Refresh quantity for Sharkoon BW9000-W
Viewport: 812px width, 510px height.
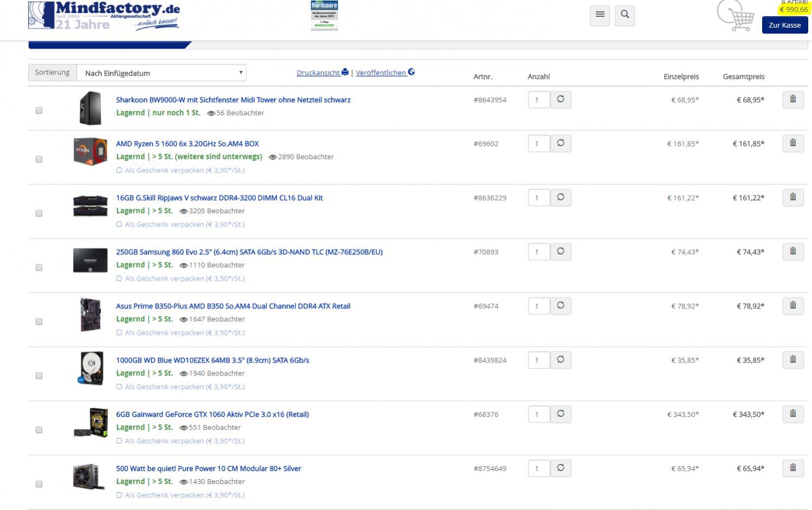point(560,99)
